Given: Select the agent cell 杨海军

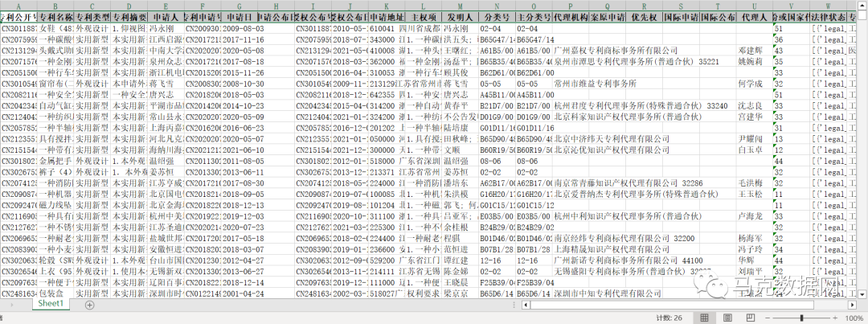Looking at the screenshot, I should (754, 238).
